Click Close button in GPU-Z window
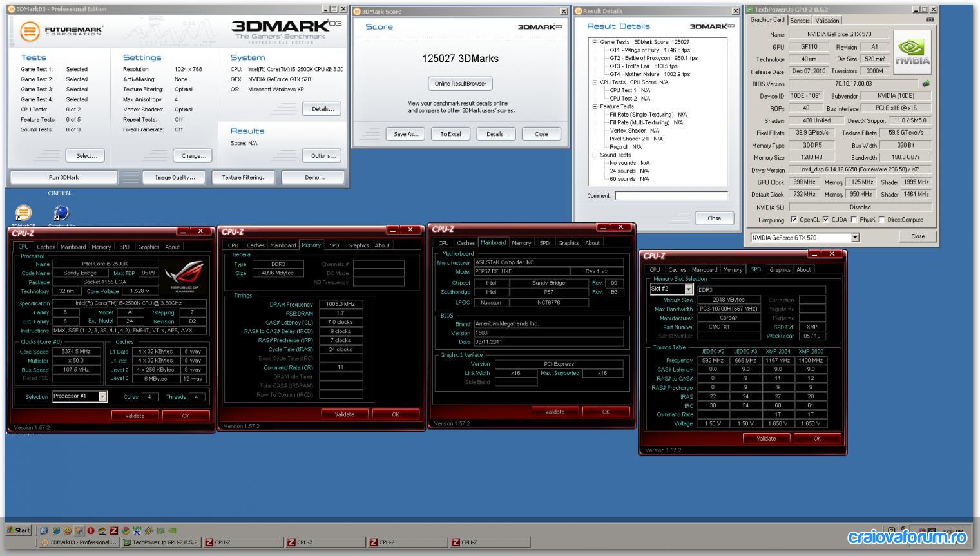 pos(918,236)
